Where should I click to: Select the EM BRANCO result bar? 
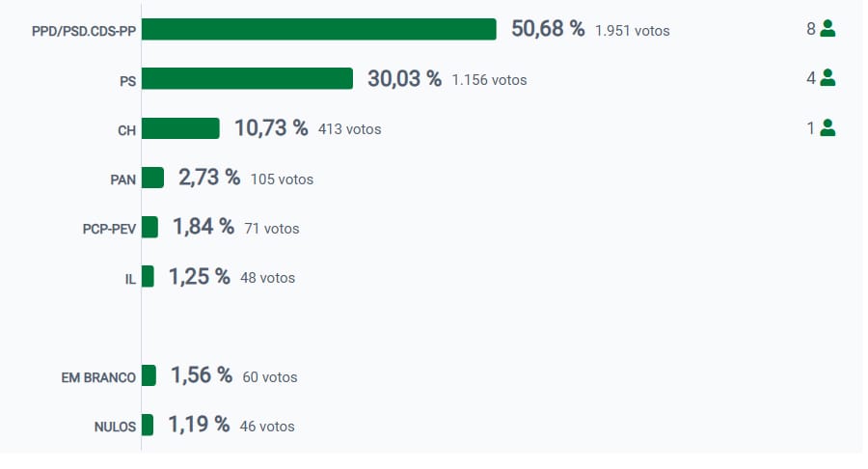pyautogui.click(x=149, y=375)
